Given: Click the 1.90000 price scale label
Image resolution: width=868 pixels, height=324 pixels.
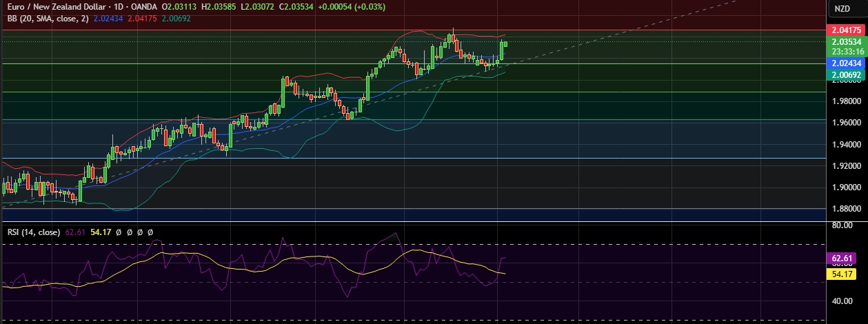Looking at the screenshot, I should click(845, 188).
